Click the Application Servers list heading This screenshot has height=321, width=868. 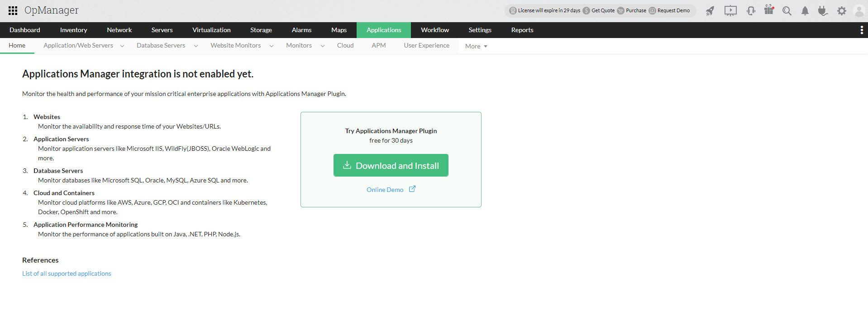61,139
